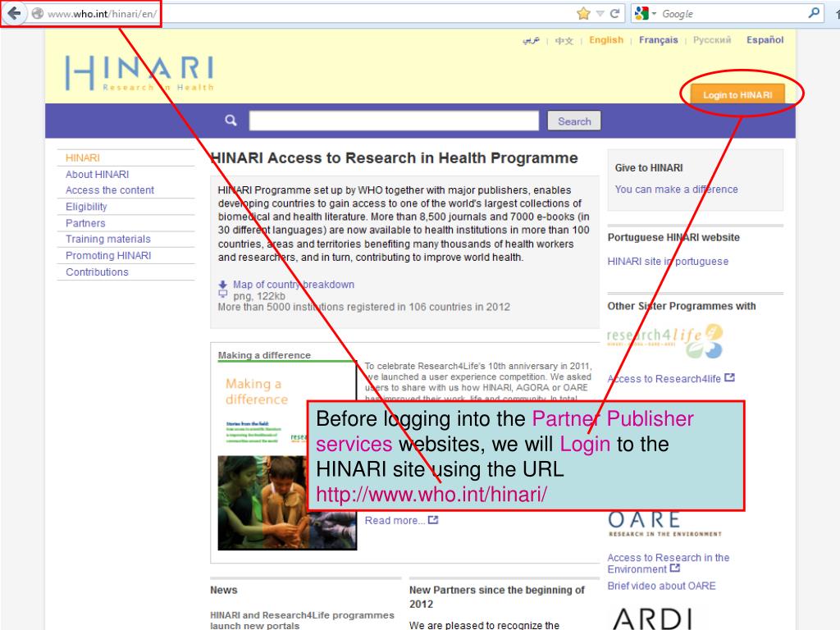Image resolution: width=840 pixels, height=630 pixels.
Task: Switch to Français language
Action: [658, 39]
